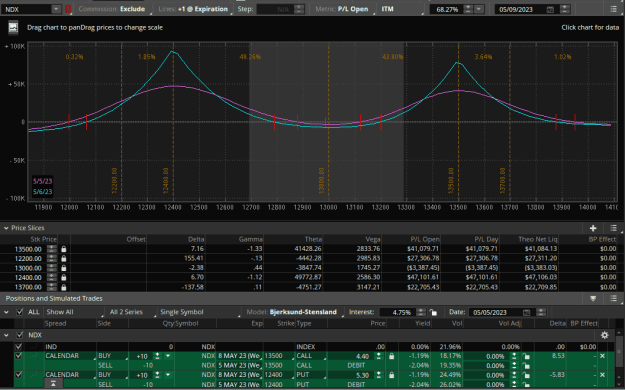625x390 pixels.
Task: Open calendar picker next to 05/09/2023 date
Action: (x=550, y=10)
